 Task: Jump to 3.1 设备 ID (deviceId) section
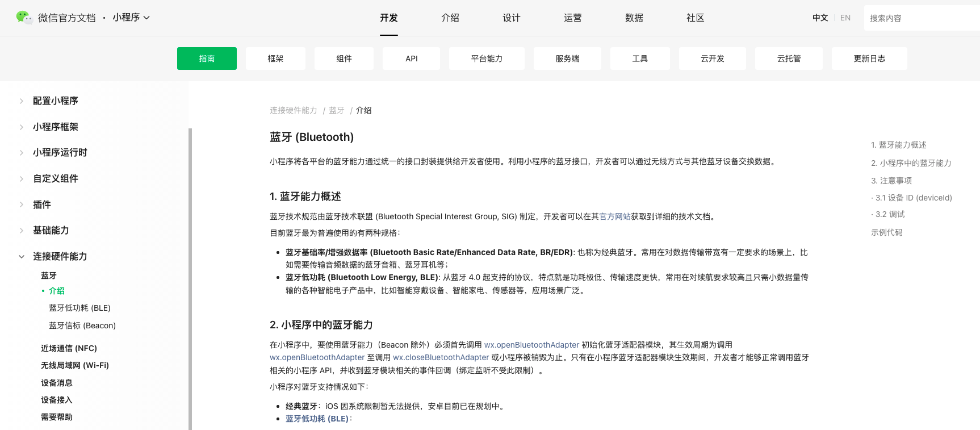[x=913, y=198]
